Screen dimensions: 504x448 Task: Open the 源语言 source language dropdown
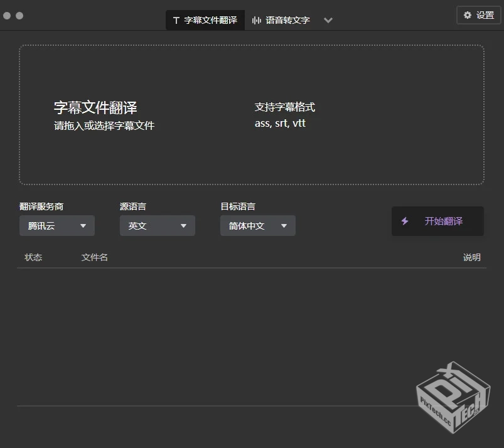click(x=157, y=225)
